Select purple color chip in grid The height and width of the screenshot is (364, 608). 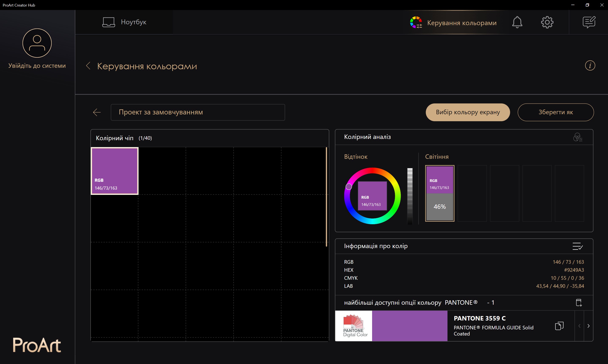click(x=114, y=171)
